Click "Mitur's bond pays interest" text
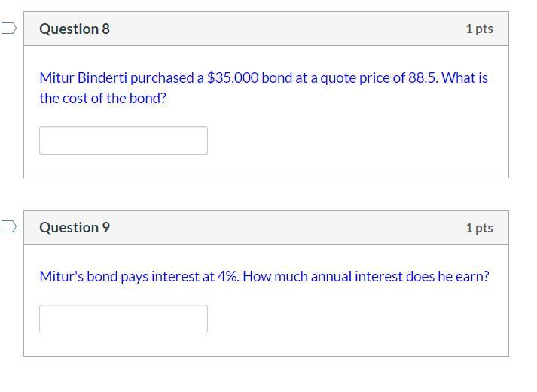Screen dimensions: 537x392 pos(119,276)
